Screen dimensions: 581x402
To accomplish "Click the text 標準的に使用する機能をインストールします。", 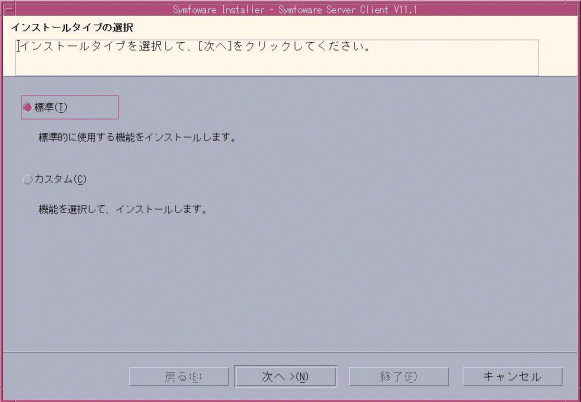I will tap(137, 137).
